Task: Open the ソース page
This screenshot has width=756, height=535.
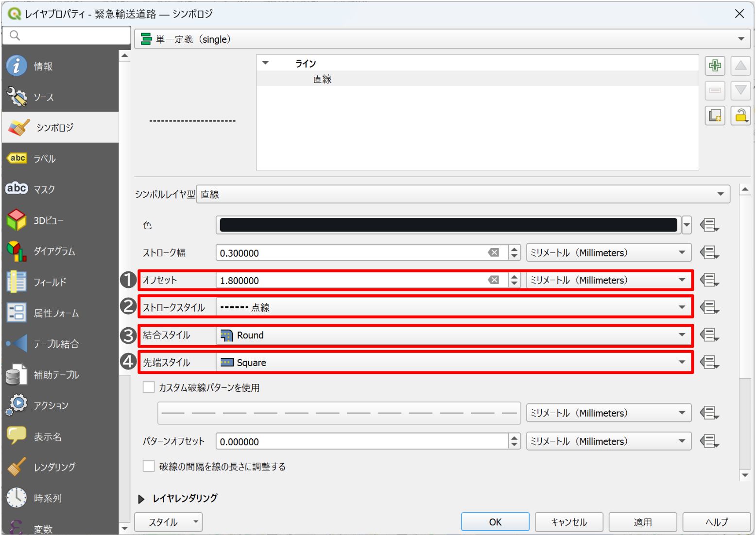Action: tap(60, 97)
